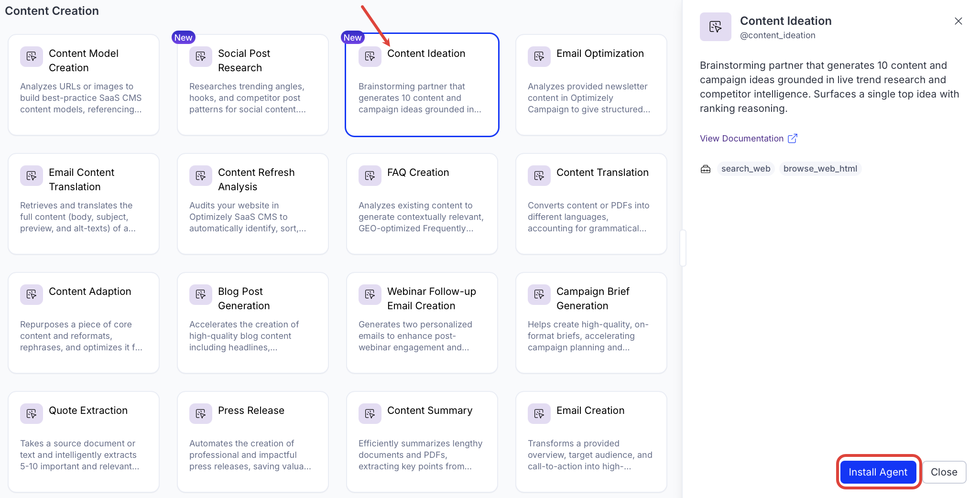Close the details panel with X icon

[x=958, y=21]
